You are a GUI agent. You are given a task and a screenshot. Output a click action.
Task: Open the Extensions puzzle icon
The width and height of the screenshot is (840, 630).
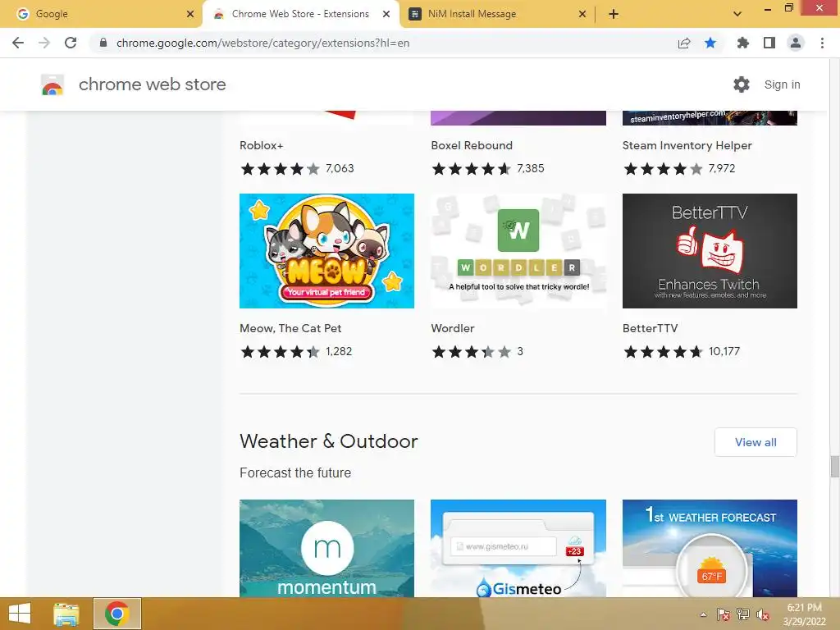742,43
